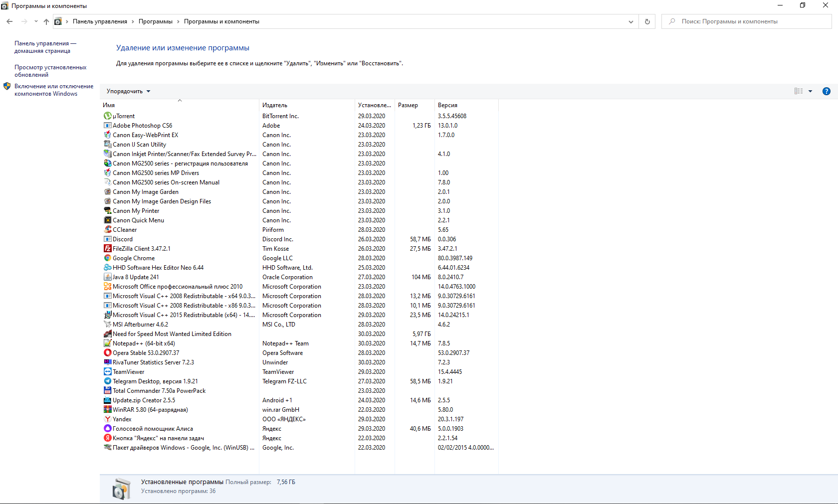Go up one level with up arrow
Image resolution: width=838 pixels, height=504 pixels.
pos(46,21)
